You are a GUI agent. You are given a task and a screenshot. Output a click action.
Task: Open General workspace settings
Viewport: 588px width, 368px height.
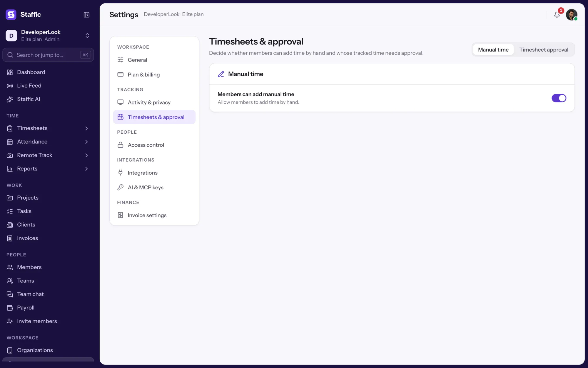pos(154,60)
